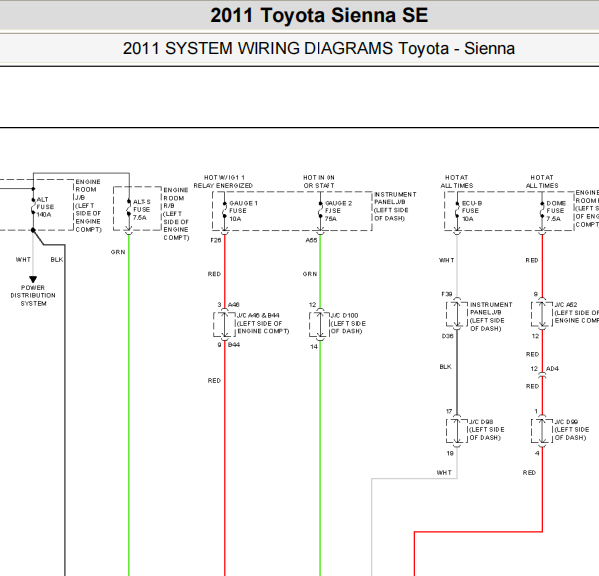Screen dimensions: 599x576
Task: Select the J/C D100 junction connector box
Action: [x=320, y=325]
